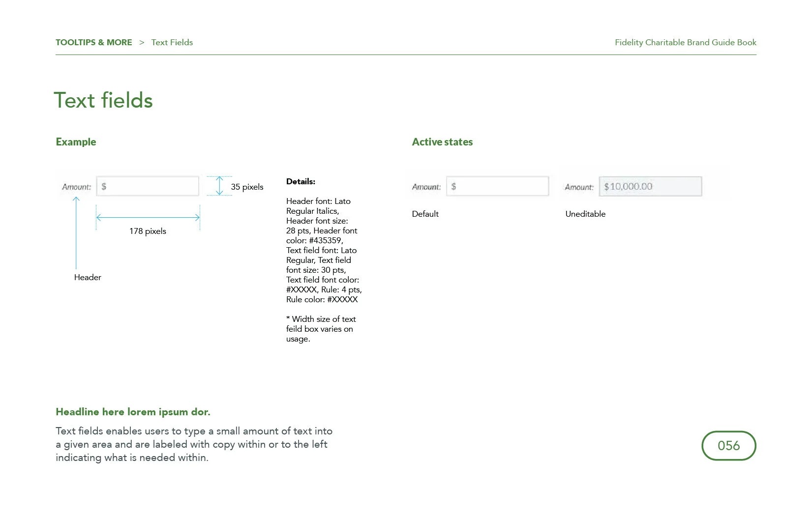Click the uneditable $10,000.00 field
812x516 pixels.
[650, 186]
